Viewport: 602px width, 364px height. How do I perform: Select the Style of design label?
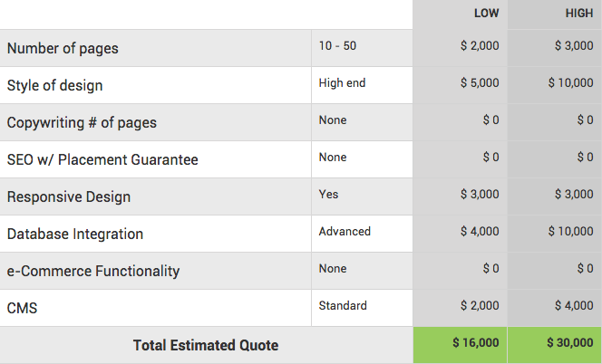[x=55, y=85]
